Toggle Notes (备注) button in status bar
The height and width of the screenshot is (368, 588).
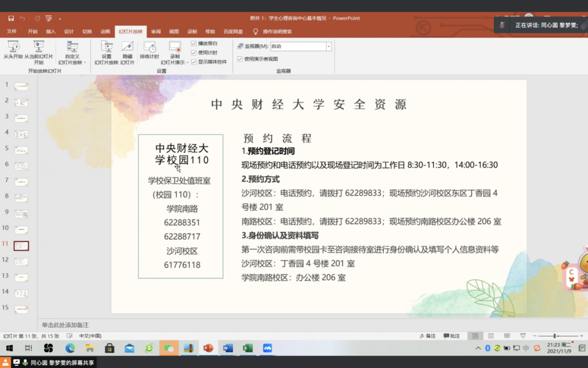[428, 336]
